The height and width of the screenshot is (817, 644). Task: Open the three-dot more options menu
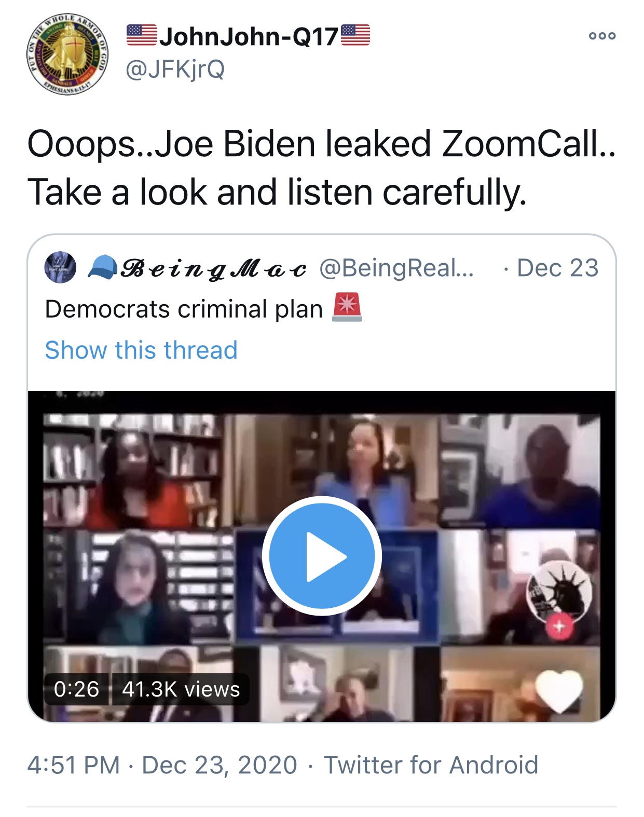point(602,36)
